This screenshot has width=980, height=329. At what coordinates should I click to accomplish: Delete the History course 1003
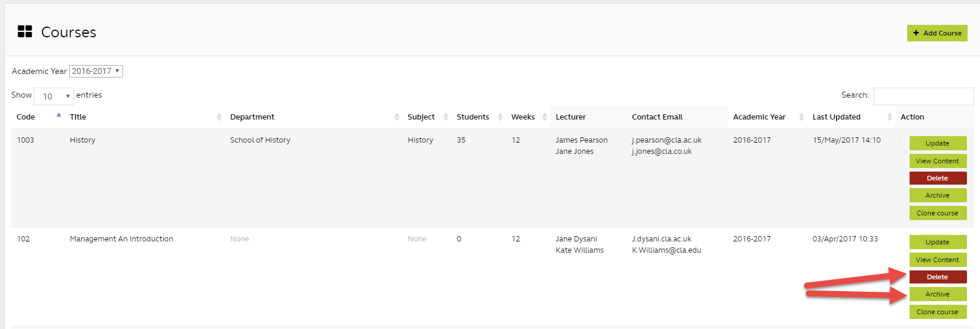[937, 178]
